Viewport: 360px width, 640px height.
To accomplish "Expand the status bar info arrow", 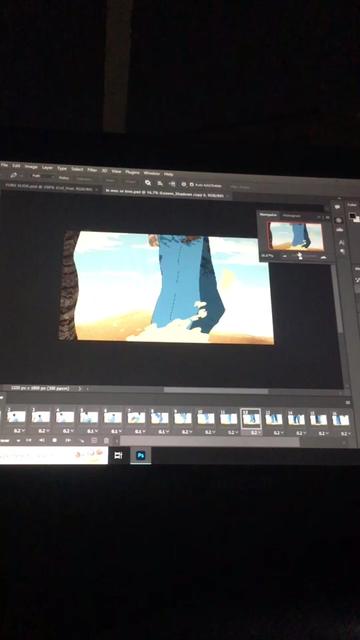I will [x=79, y=389].
